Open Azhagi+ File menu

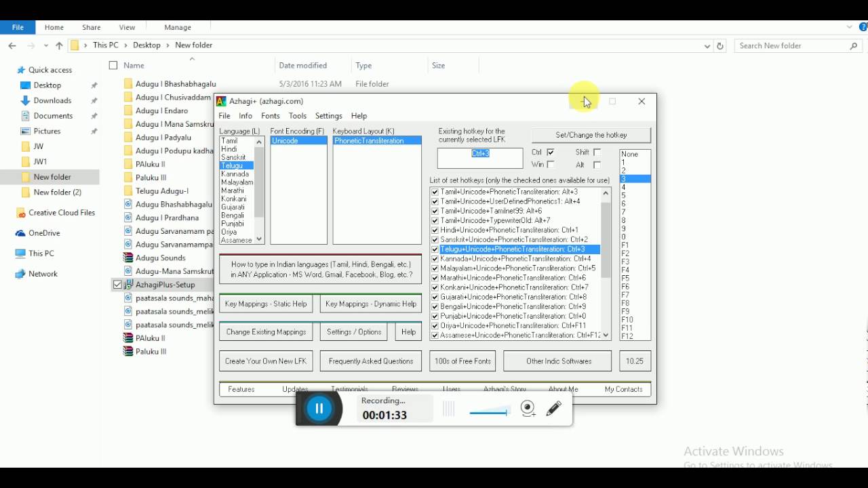(x=224, y=116)
